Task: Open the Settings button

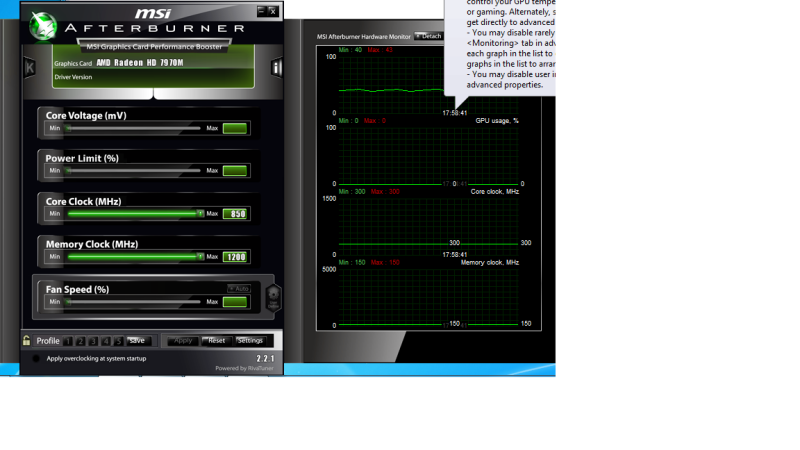Action: pyautogui.click(x=250, y=340)
